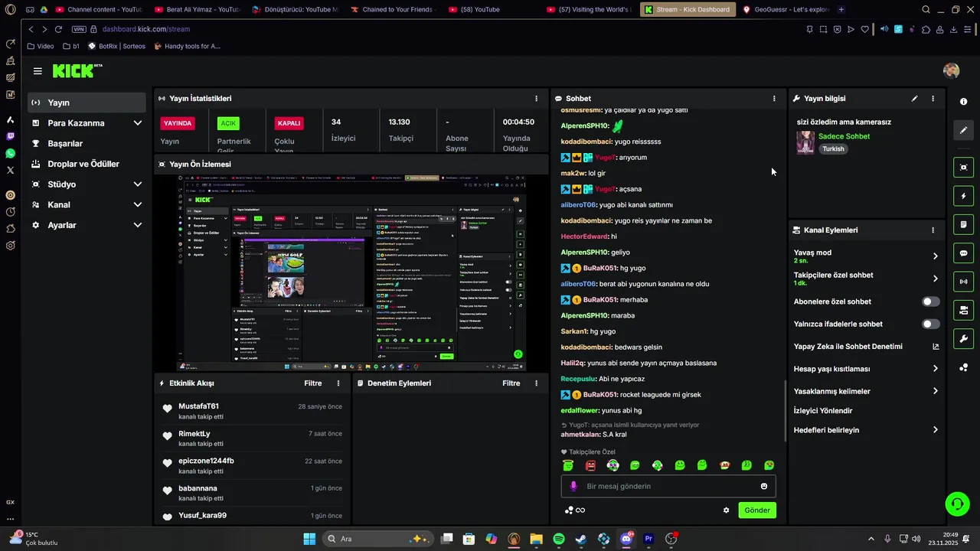Open Yasaklanmış kelimeler arrow
The width and height of the screenshot is (980, 551).
click(935, 391)
